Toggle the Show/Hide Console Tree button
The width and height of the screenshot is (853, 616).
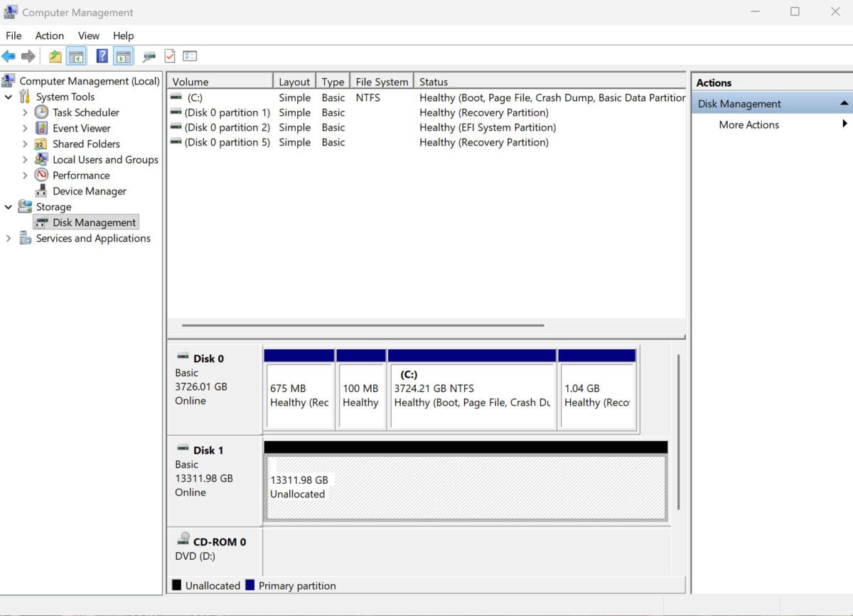(75, 55)
